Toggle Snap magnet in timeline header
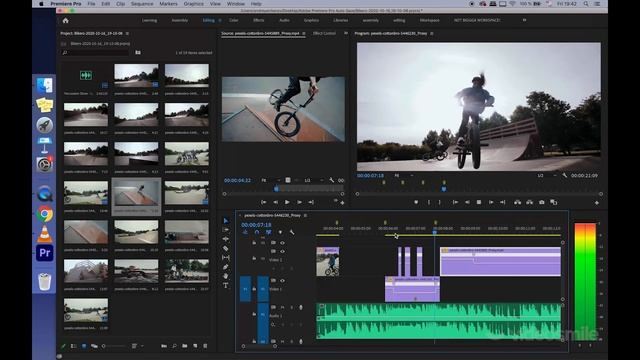Screen dimensions: 640x360 click(257, 232)
